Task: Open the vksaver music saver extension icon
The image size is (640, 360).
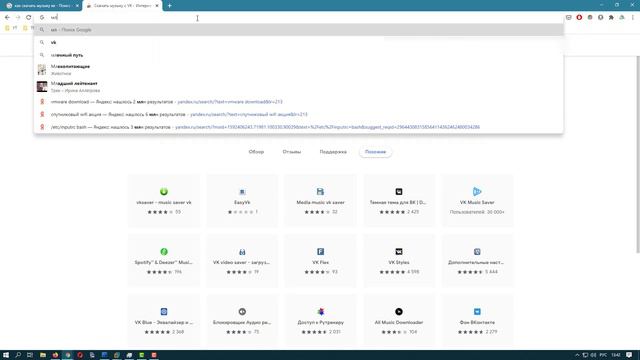Action: [164, 191]
